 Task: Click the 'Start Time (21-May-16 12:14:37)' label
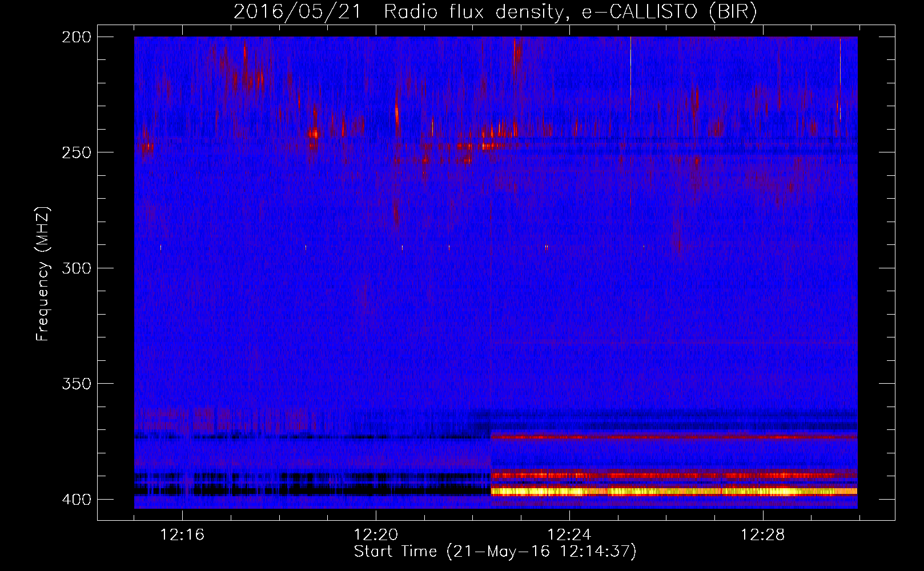495,552
